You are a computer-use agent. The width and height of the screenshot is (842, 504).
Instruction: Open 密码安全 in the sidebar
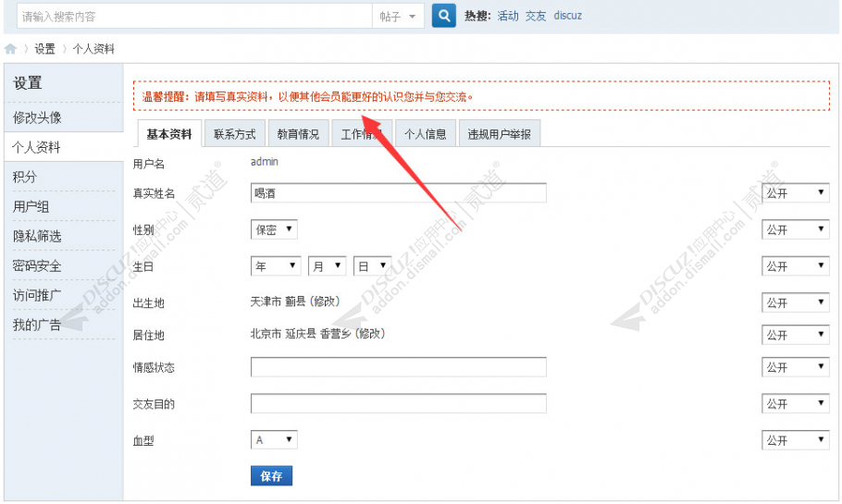37,265
